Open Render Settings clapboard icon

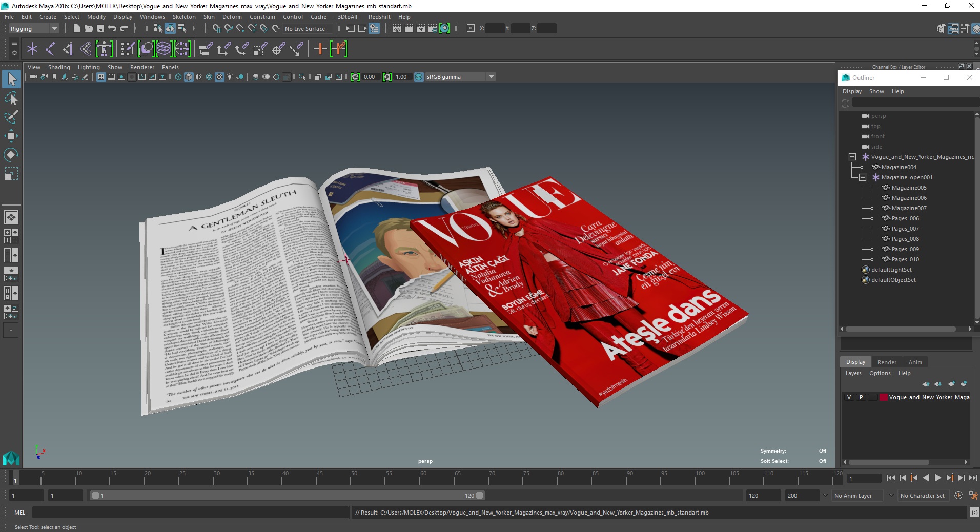[x=433, y=29]
